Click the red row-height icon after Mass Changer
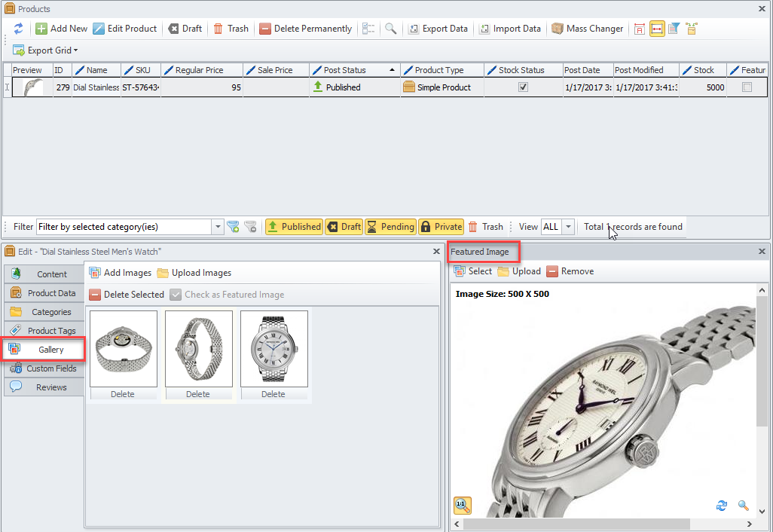The image size is (773, 532). 640,29
